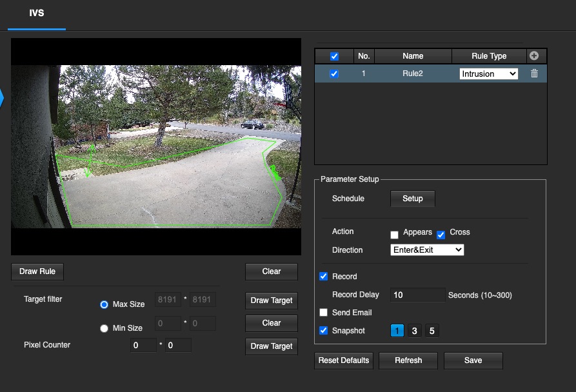Click Draw Target in the Max Size row
Viewport: 576px width, 392px height.
272,300
